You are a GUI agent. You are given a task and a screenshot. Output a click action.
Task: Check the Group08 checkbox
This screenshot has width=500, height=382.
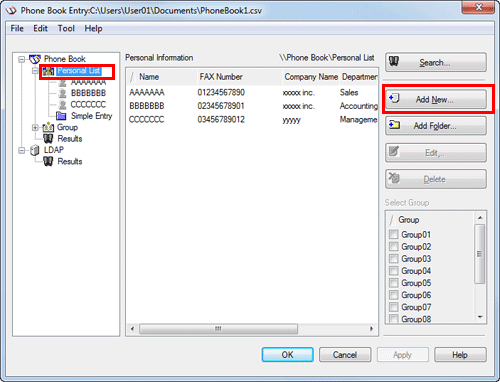(x=394, y=319)
